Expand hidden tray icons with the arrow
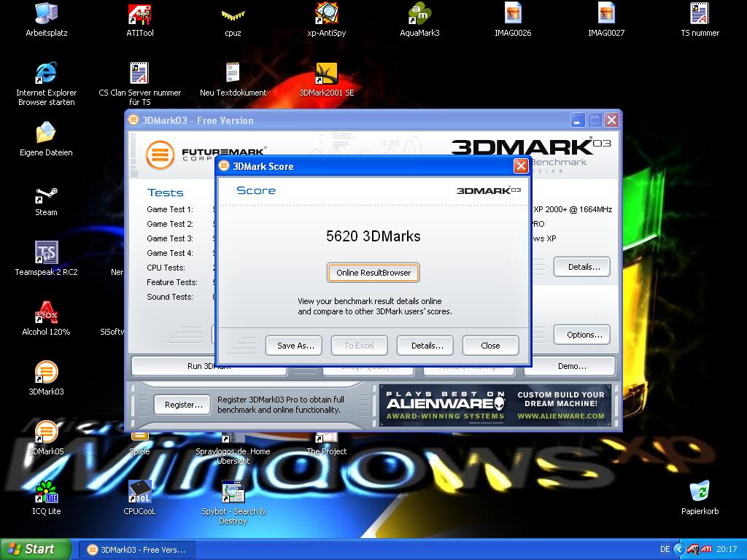747x560 pixels. 679,550
